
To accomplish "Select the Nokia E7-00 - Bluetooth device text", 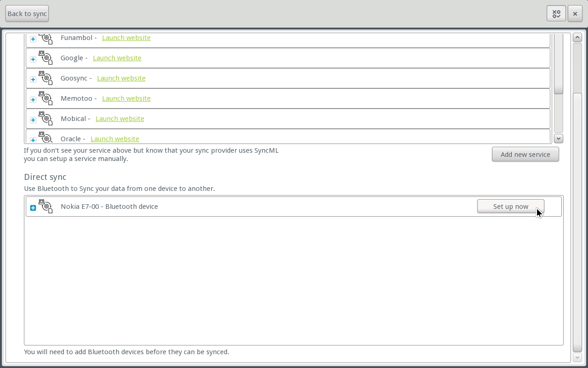I will click(109, 207).
